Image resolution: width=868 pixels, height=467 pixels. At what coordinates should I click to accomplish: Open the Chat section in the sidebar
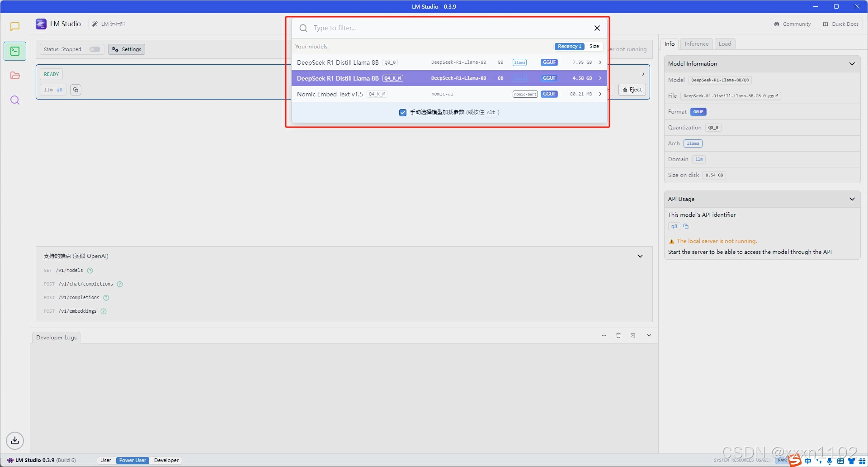click(15, 27)
